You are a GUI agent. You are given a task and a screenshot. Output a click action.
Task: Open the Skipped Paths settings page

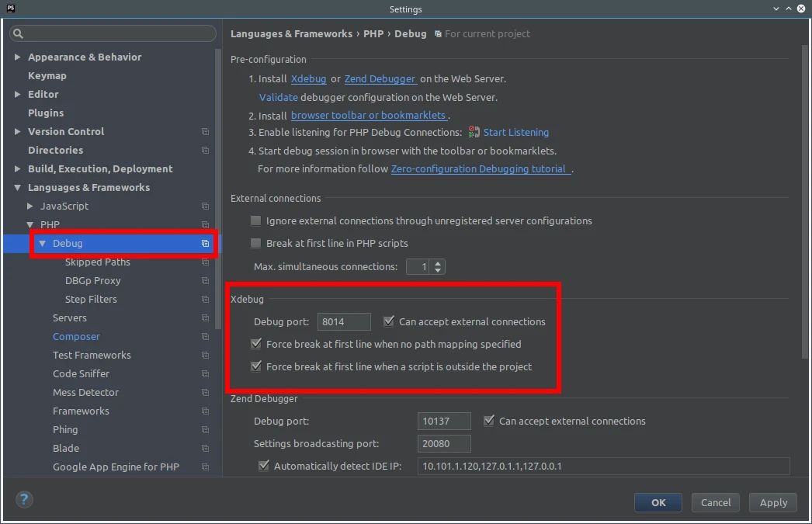[x=97, y=262]
